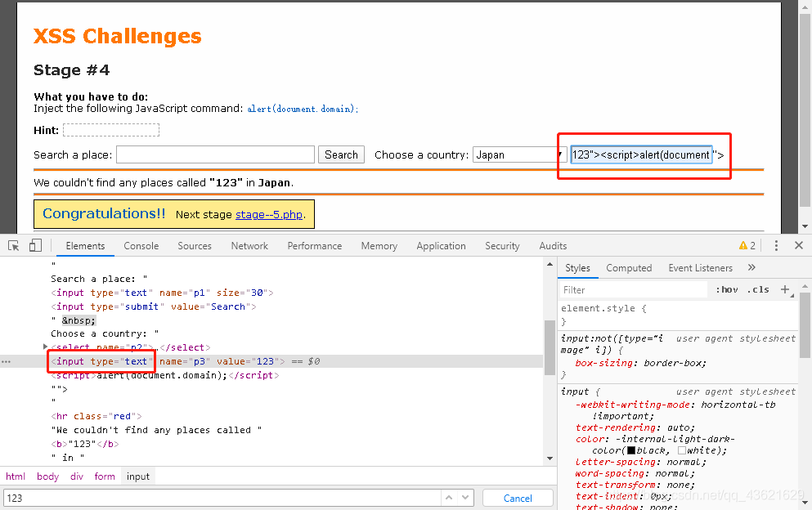
Task: Click the page vertical scrollbar thumb
Action: 805,110
